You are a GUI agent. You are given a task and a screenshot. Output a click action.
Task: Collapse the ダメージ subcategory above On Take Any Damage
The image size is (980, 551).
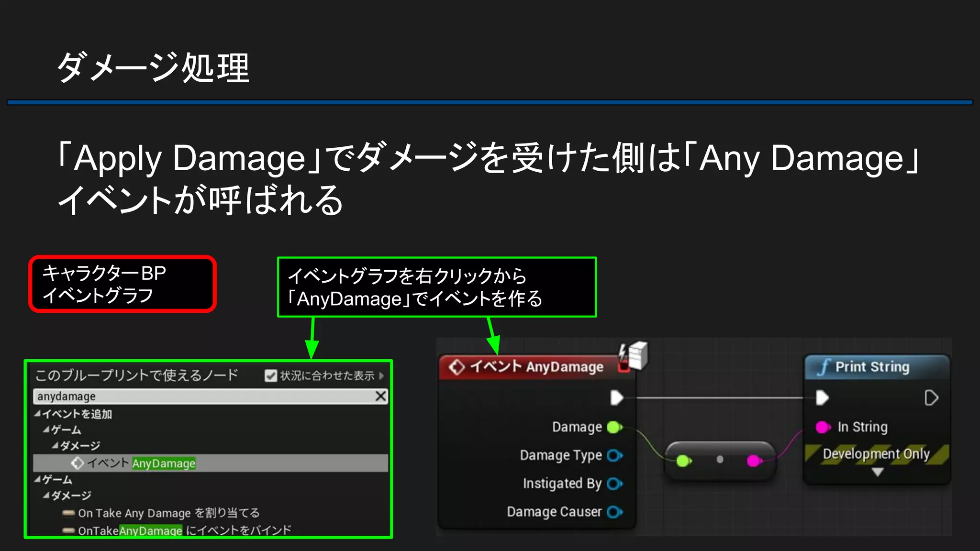[x=45, y=496]
